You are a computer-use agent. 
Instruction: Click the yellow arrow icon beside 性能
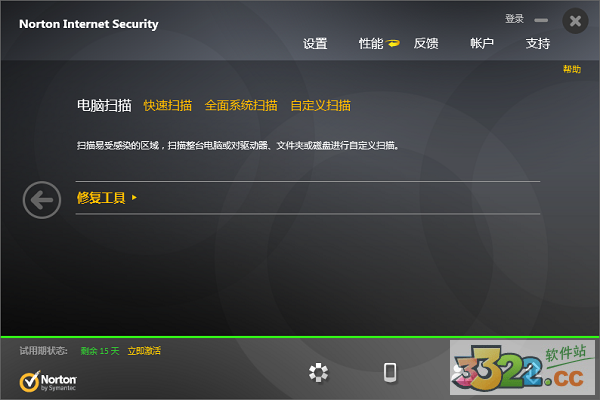pyautogui.click(x=393, y=43)
